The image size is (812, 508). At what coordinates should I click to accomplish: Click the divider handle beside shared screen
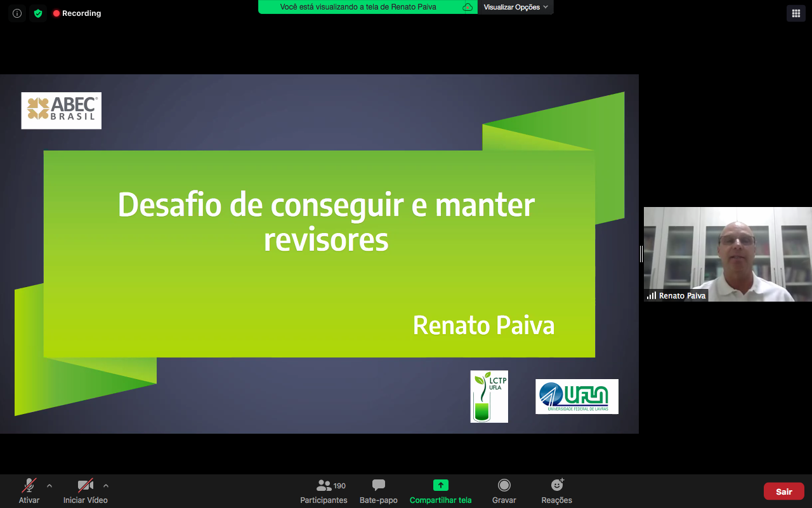pos(641,254)
